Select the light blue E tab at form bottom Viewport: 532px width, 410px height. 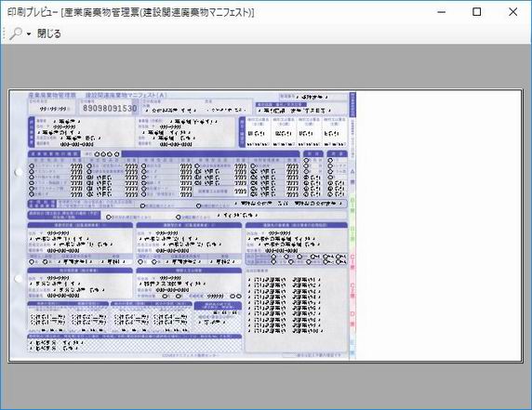[x=352, y=347]
